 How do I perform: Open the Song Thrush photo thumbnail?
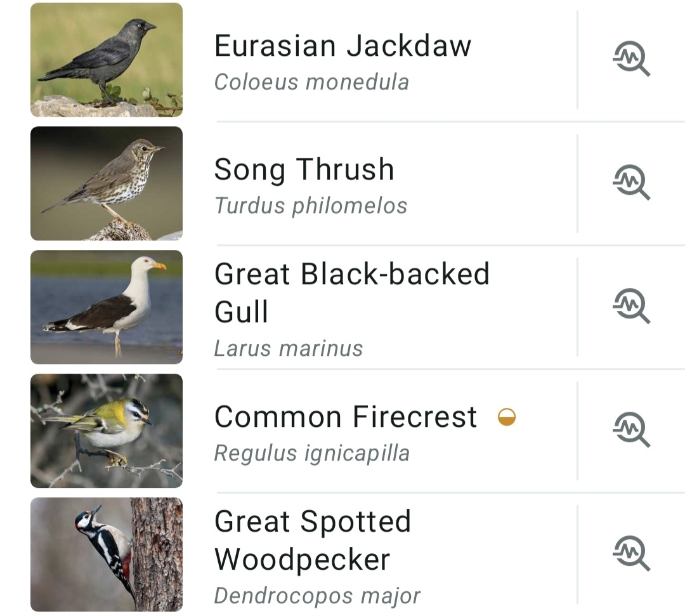[x=107, y=183]
